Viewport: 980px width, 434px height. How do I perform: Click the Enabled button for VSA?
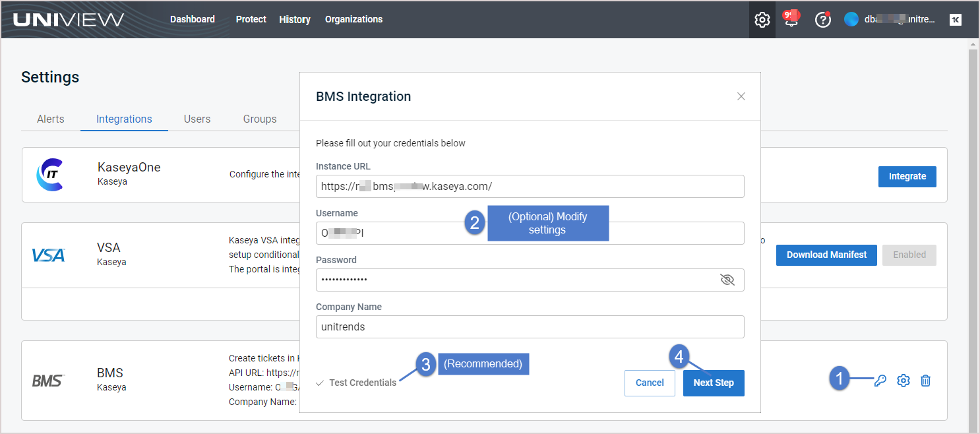point(909,255)
